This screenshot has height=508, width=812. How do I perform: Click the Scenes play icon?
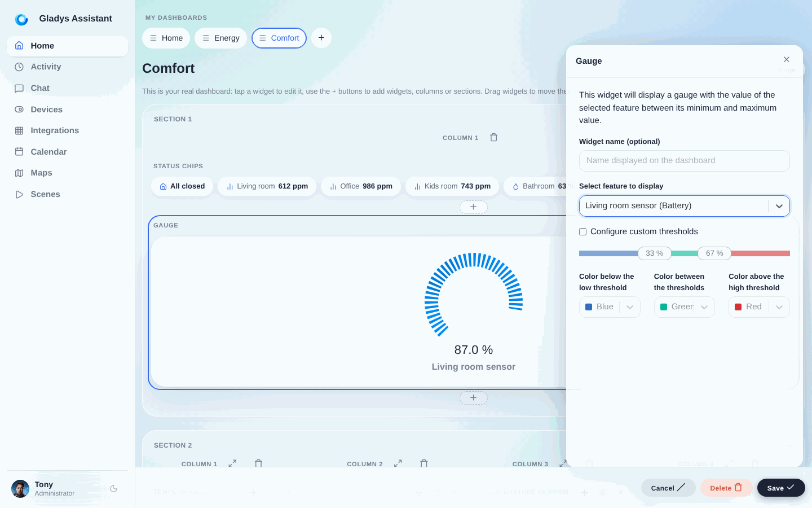pos(19,194)
